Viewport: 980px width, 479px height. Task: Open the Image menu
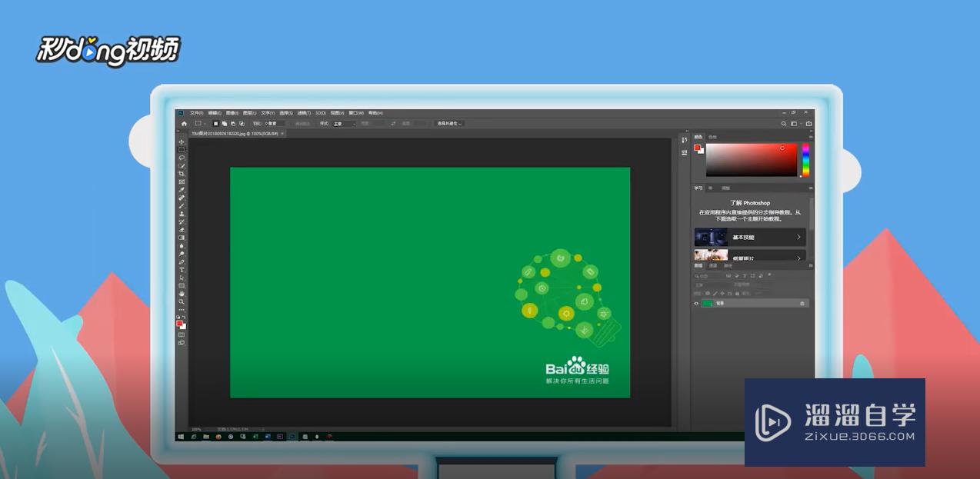point(232,112)
